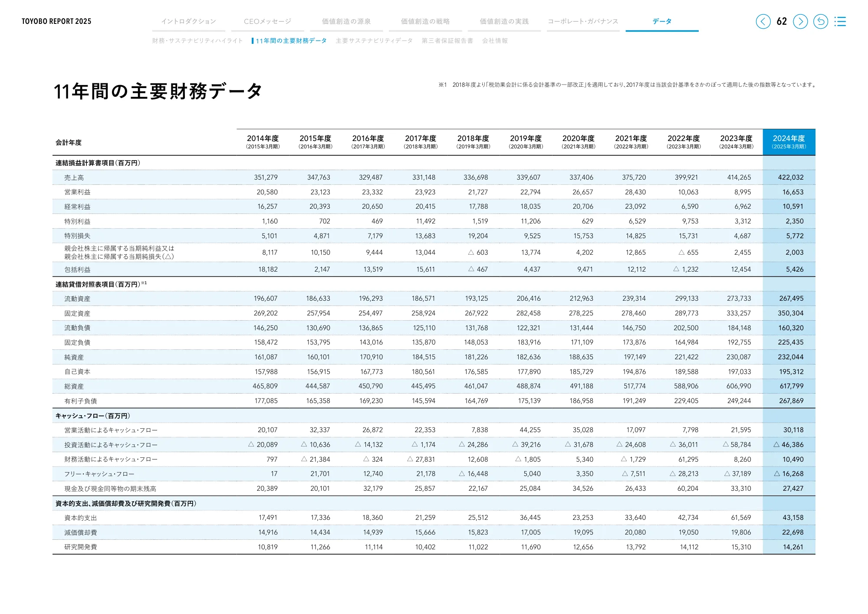
Task: Go to the next page arrow
Action: (800, 21)
